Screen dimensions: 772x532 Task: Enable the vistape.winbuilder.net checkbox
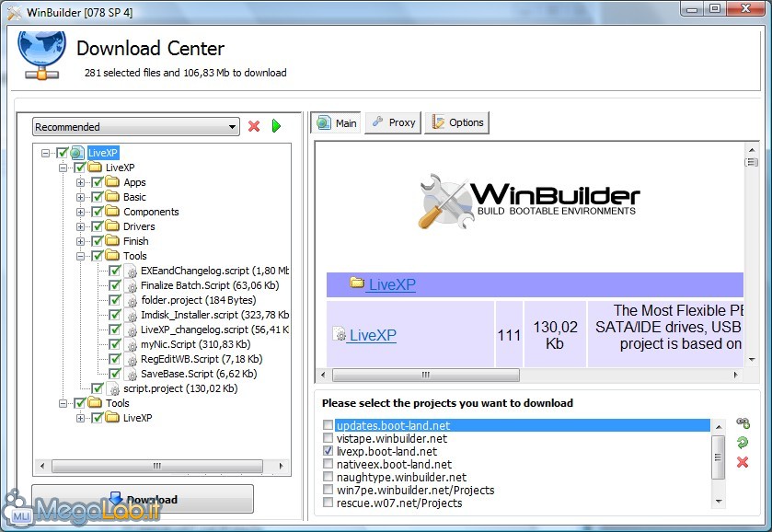(x=328, y=437)
